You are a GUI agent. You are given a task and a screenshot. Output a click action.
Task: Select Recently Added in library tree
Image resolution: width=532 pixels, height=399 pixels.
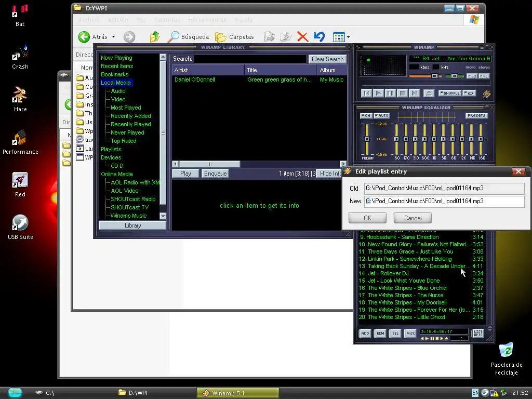130,116
